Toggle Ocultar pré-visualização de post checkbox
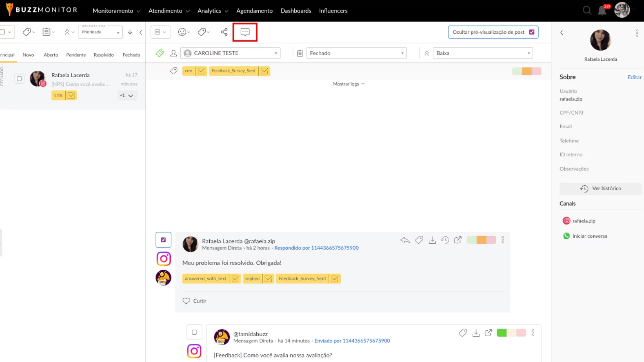The height and width of the screenshot is (362, 644). 532,32
